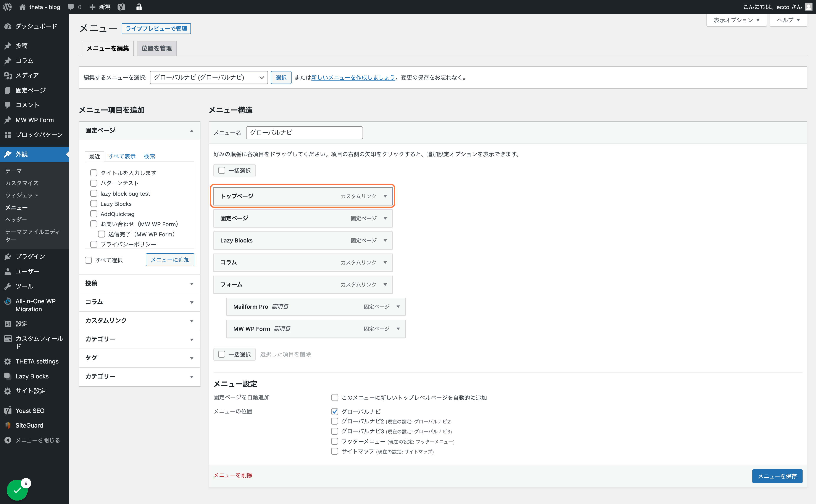Screen dimensions: 816x504
Task: Open All-in-One WP Migration in sidebar
Action: tap(35, 305)
